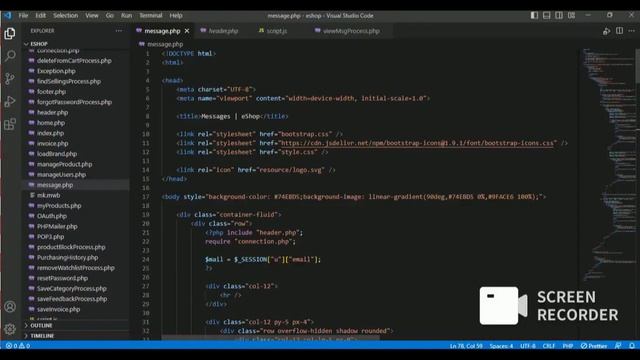Select the message.php editor tab
The image size is (640, 360).
(162, 31)
